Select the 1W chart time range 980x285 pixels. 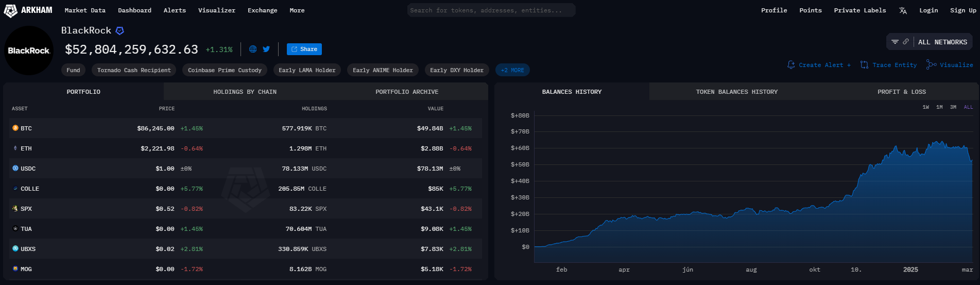coord(925,107)
